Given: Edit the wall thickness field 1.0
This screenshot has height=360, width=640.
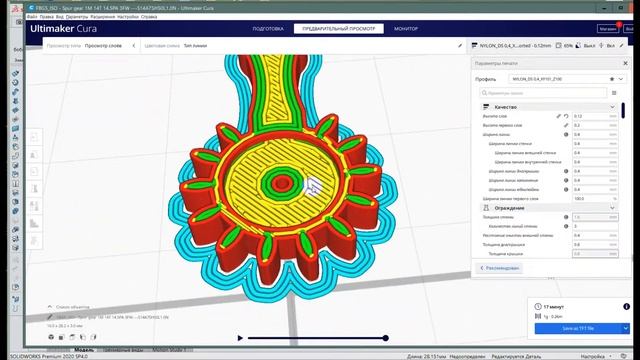Looking at the screenshot, I should point(595,217).
